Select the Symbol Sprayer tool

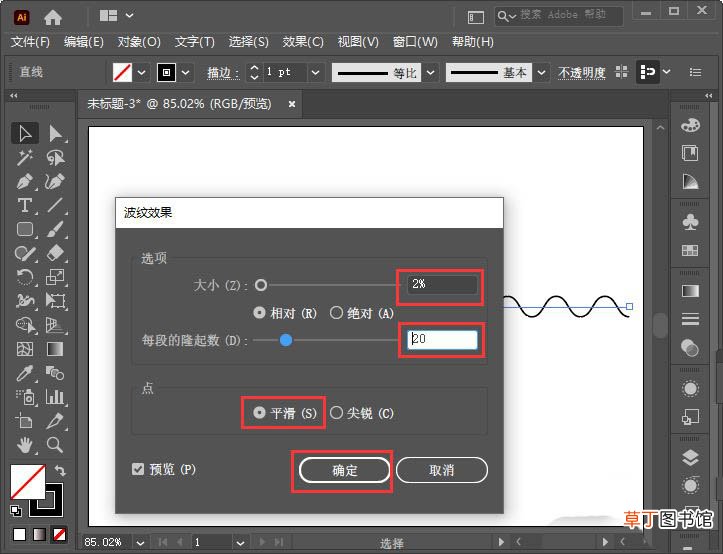(x=25, y=397)
